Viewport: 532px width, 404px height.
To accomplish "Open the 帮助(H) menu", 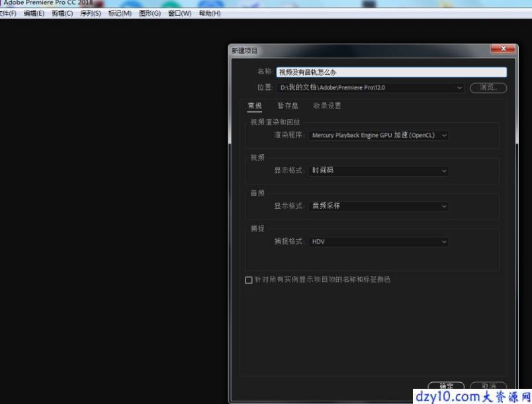I will point(209,13).
